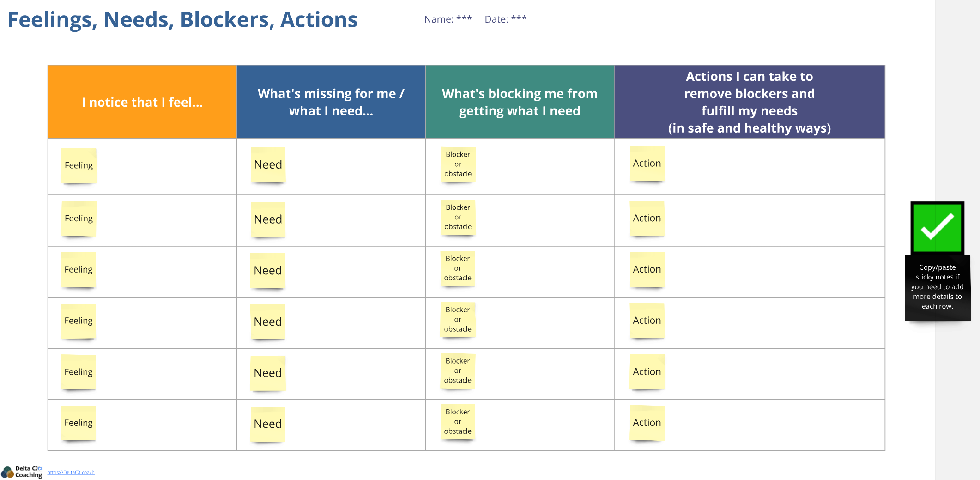Select the last row Feeling sticky note
The image size is (980, 480).
[x=79, y=423]
